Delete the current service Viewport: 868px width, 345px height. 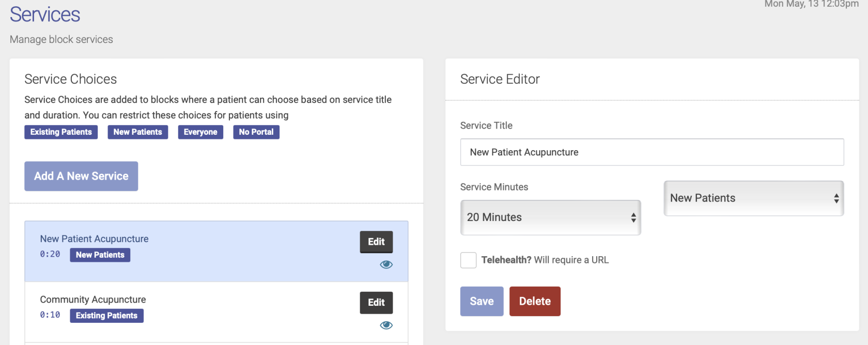point(535,301)
